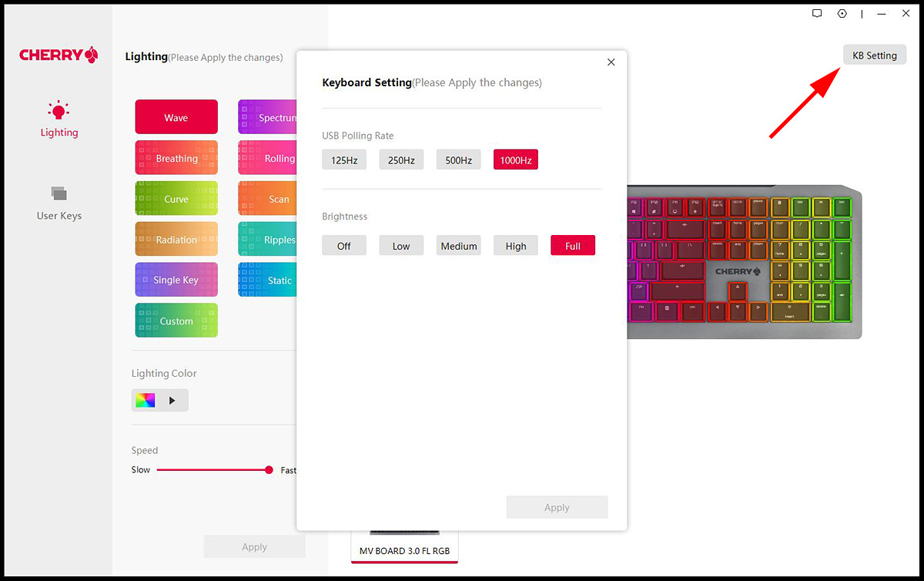Click the CHERRY logo
924x581 pixels.
[x=59, y=55]
